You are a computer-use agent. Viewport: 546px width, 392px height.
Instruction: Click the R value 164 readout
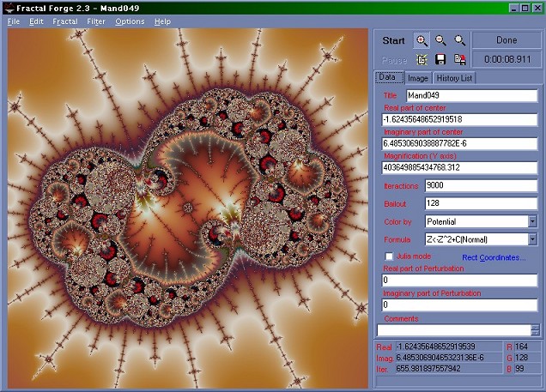point(527,347)
